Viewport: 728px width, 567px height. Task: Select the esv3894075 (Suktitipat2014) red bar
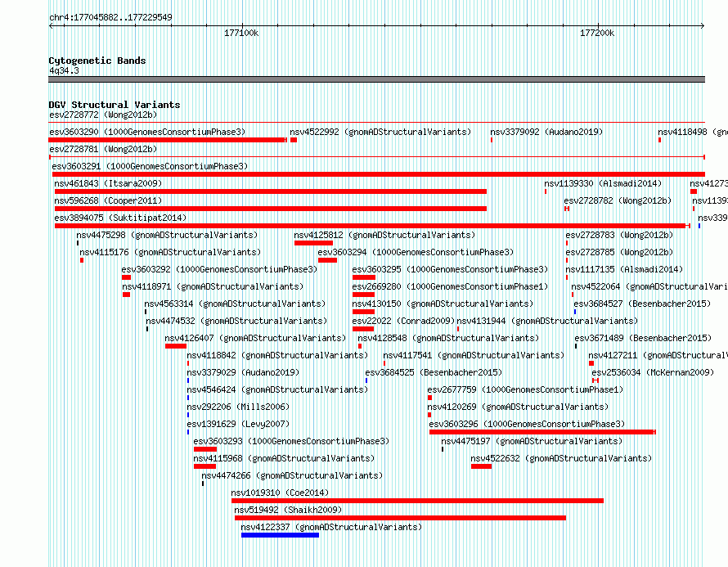(x=372, y=226)
